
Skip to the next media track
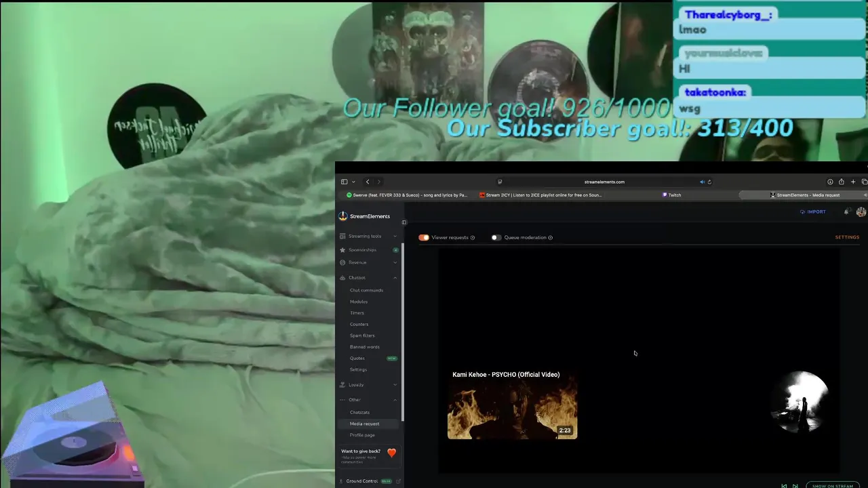click(x=795, y=486)
